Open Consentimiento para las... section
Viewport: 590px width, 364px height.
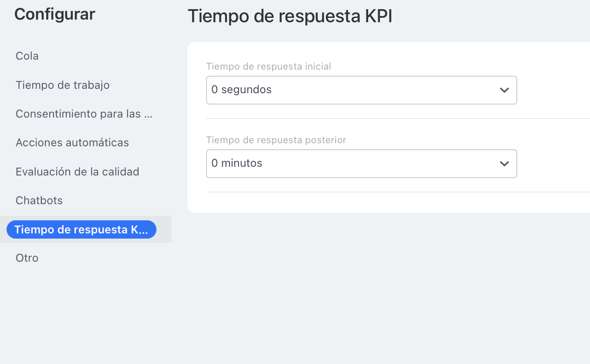84,114
